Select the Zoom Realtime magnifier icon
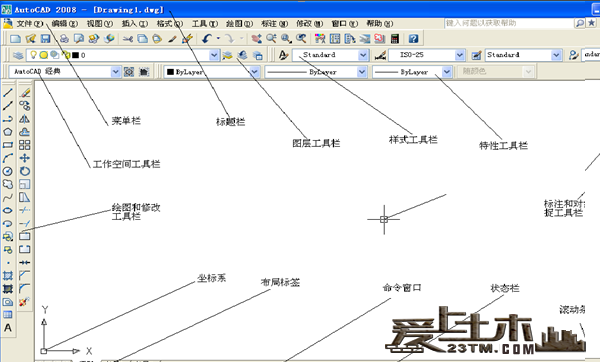Viewport: 600px width, 362px height. 271,39
